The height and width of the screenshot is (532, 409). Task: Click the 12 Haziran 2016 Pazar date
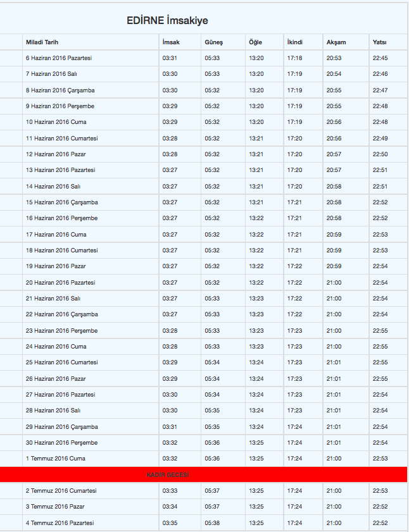click(x=56, y=154)
